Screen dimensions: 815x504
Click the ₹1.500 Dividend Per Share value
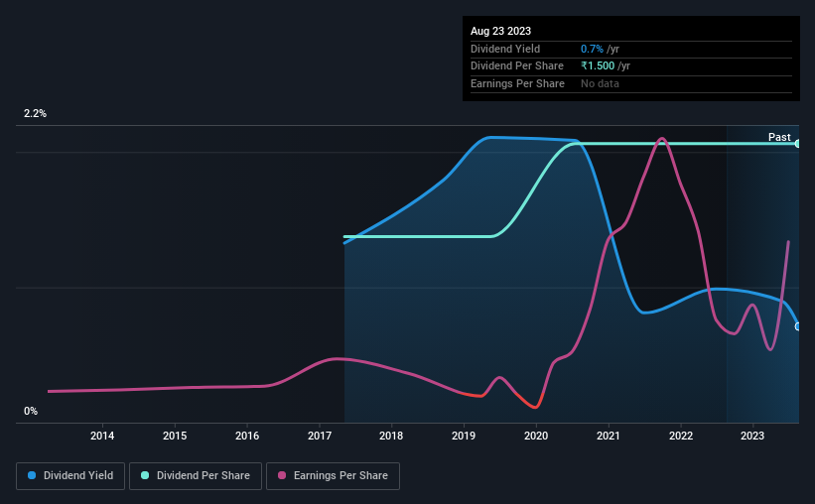click(x=598, y=66)
